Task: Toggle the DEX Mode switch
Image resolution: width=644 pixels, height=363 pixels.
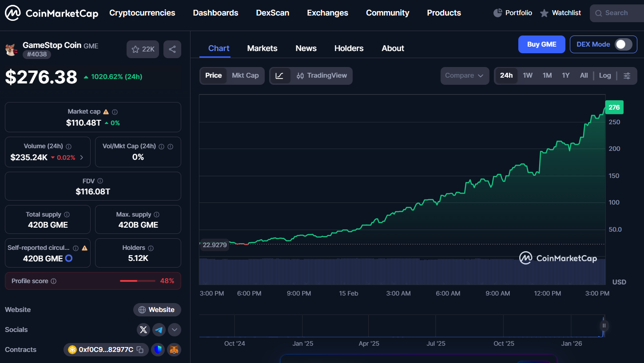Action: tap(623, 44)
